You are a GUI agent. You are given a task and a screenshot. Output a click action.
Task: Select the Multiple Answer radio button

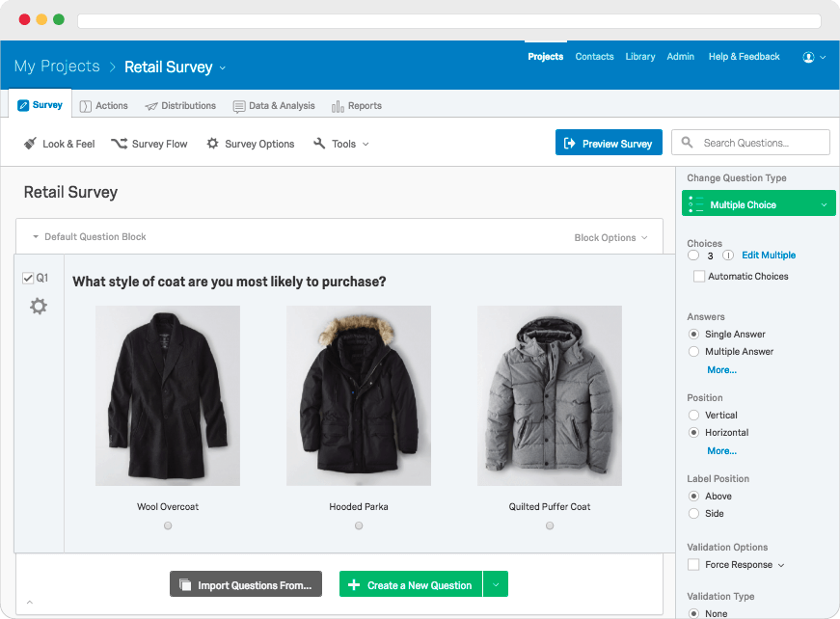tap(693, 351)
